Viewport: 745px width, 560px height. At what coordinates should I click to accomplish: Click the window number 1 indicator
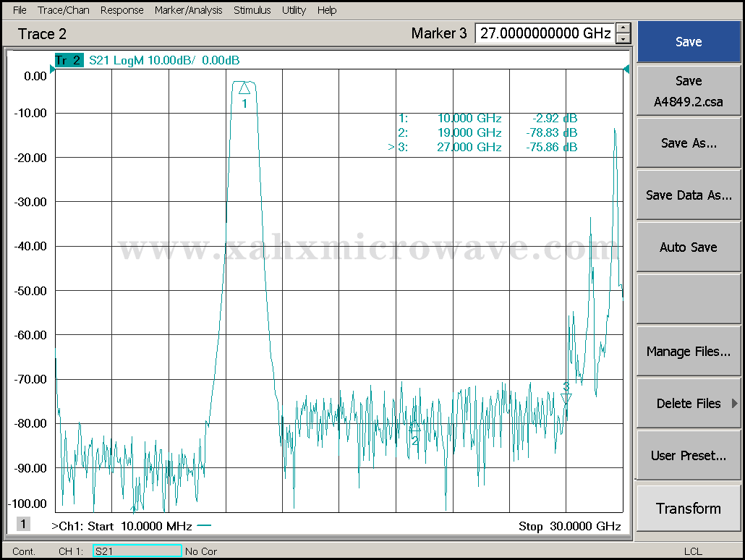[23, 524]
